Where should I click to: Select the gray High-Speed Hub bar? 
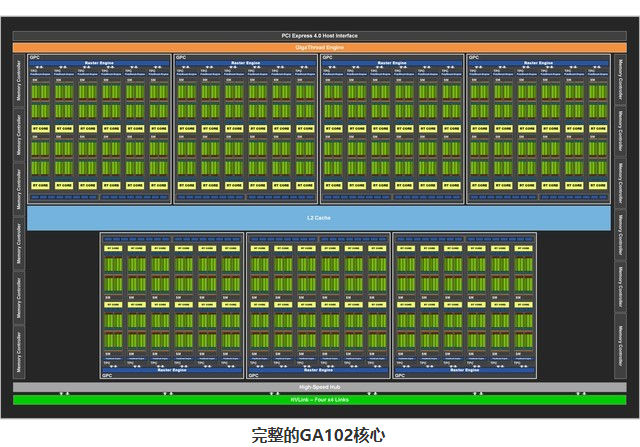(x=319, y=386)
